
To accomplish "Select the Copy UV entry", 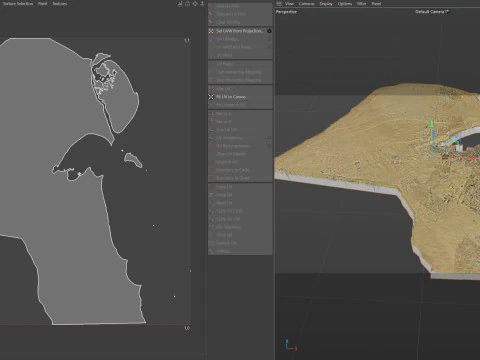I will tap(240, 187).
